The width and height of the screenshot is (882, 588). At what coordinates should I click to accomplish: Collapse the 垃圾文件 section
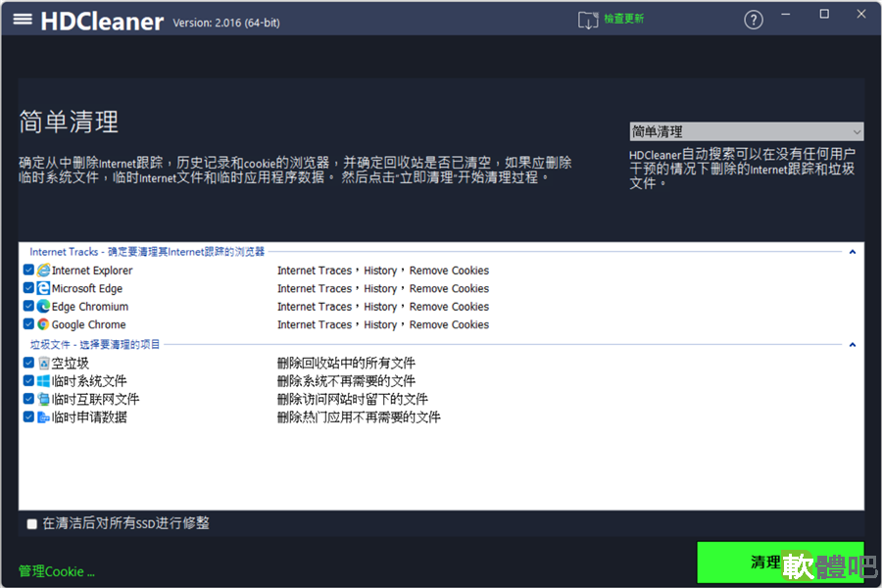pyautogui.click(x=853, y=344)
